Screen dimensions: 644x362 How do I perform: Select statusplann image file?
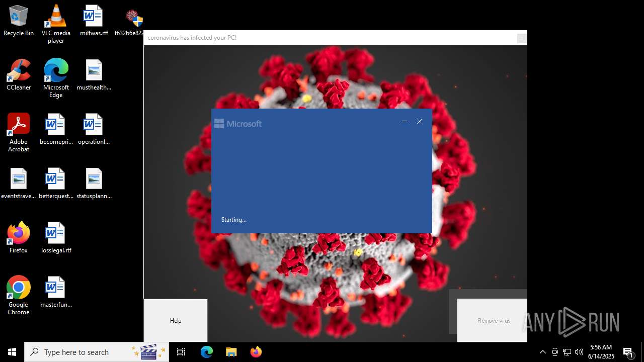tap(94, 184)
